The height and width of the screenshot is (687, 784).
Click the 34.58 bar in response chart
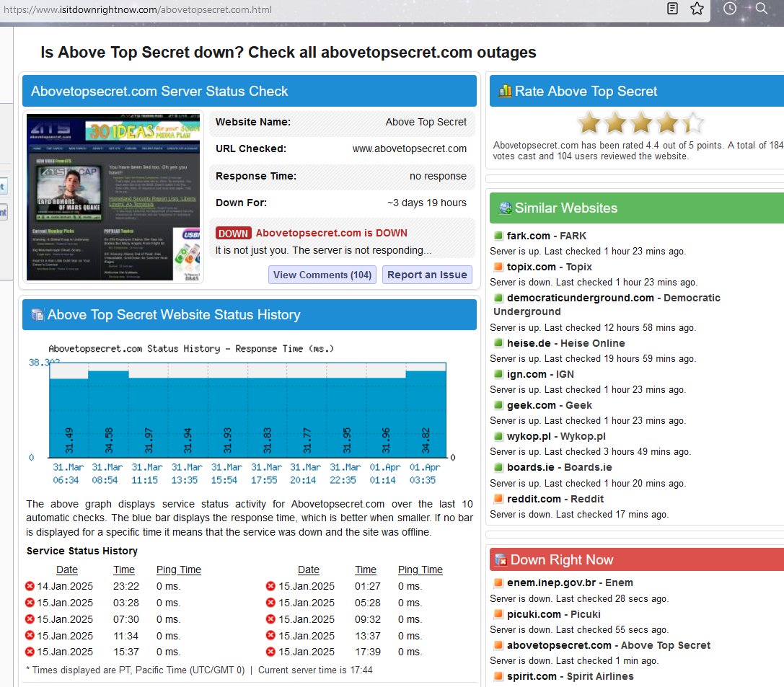pos(108,415)
